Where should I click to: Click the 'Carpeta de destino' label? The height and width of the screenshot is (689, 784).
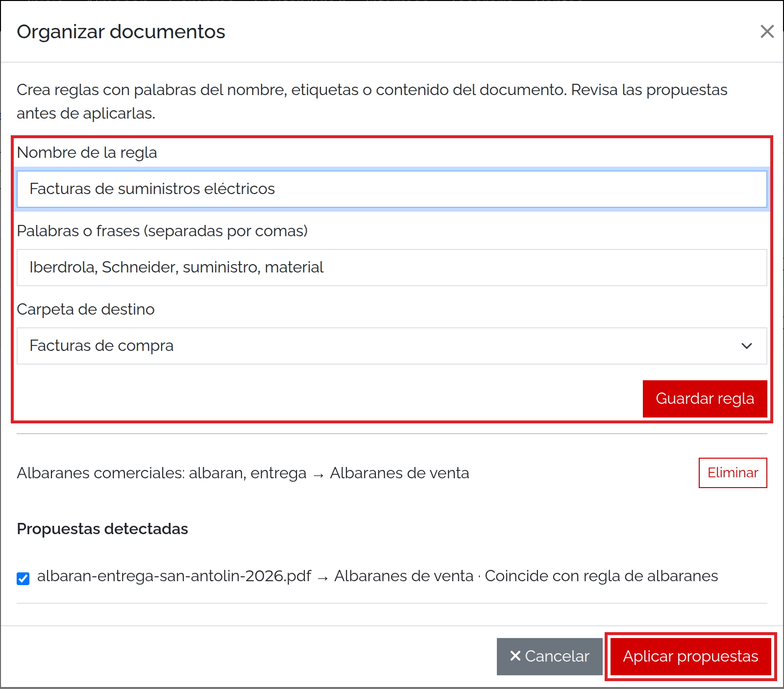[86, 309]
